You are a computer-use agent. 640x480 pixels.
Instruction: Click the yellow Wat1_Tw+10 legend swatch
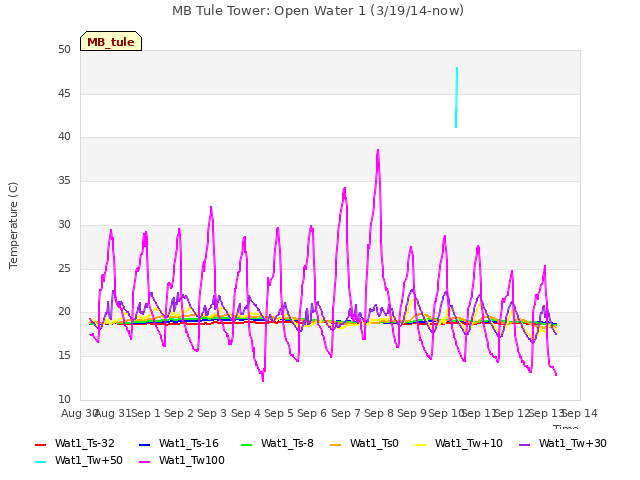tap(420, 444)
